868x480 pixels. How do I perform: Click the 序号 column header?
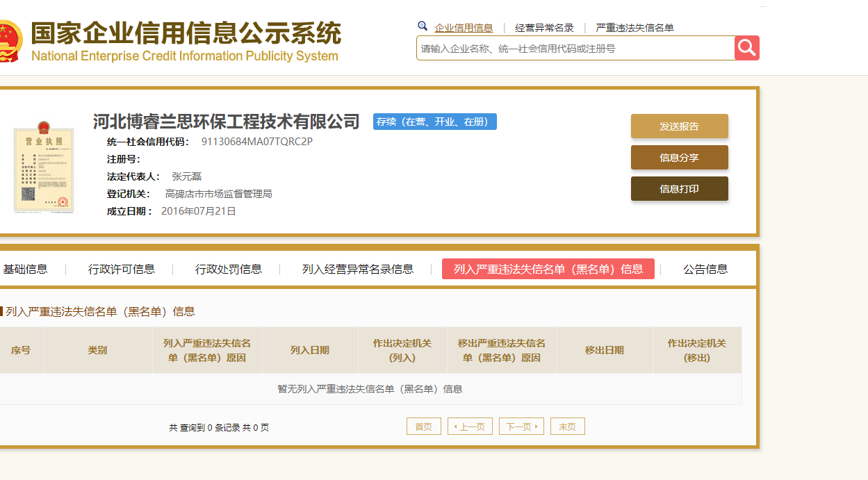pos(21,350)
